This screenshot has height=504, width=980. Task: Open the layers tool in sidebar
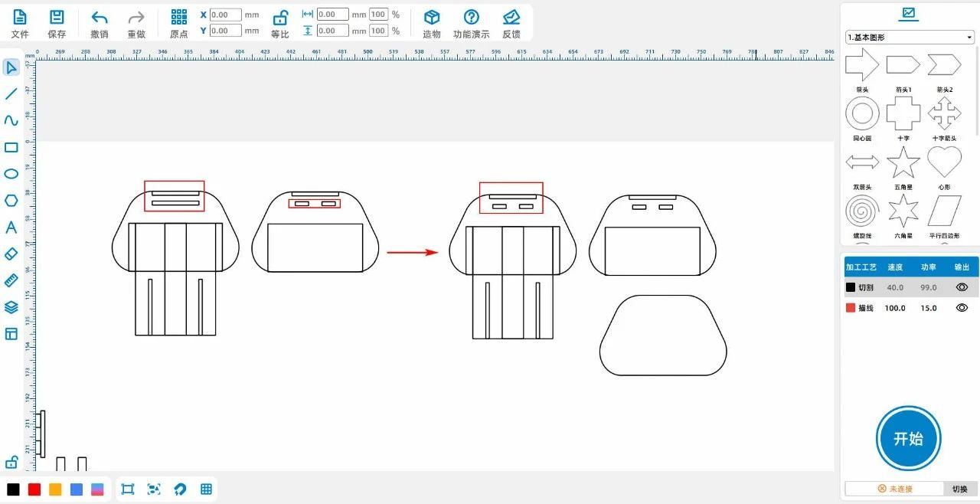click(11, 307)
